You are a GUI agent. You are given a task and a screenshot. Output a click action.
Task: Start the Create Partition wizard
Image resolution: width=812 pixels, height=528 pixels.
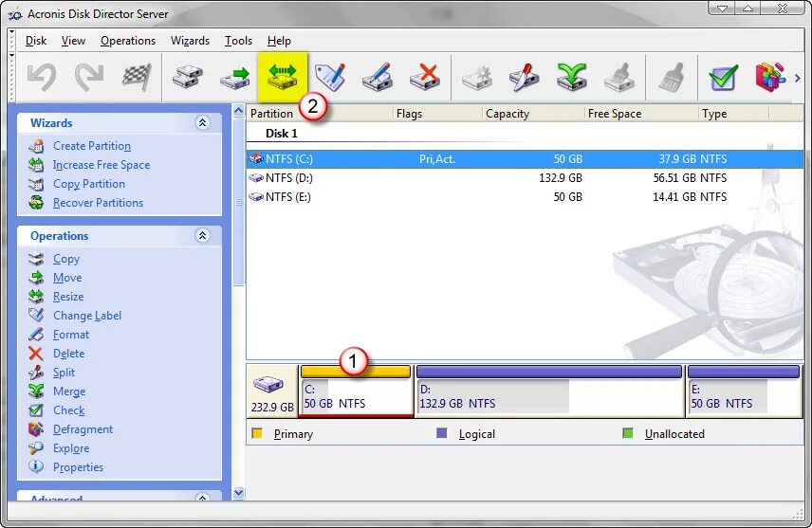click(92, 146)
